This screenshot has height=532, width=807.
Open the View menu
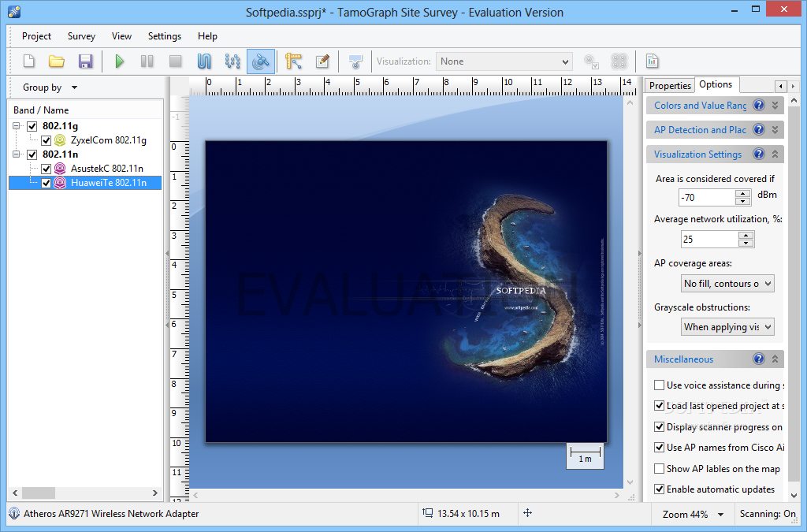121,36
